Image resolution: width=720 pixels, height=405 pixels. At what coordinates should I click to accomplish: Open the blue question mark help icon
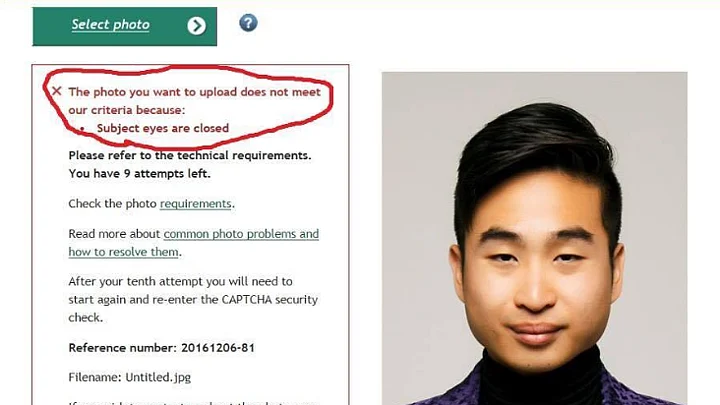(x=248, y=22)
